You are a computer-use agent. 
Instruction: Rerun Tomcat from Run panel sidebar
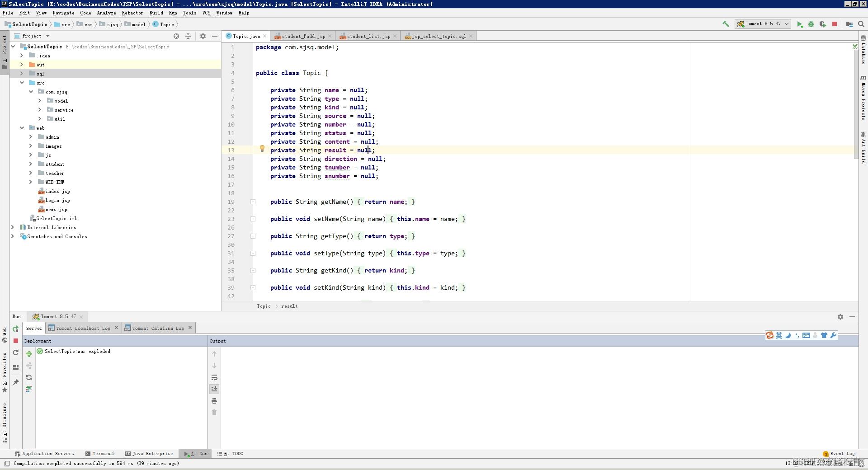pos(16,329)
